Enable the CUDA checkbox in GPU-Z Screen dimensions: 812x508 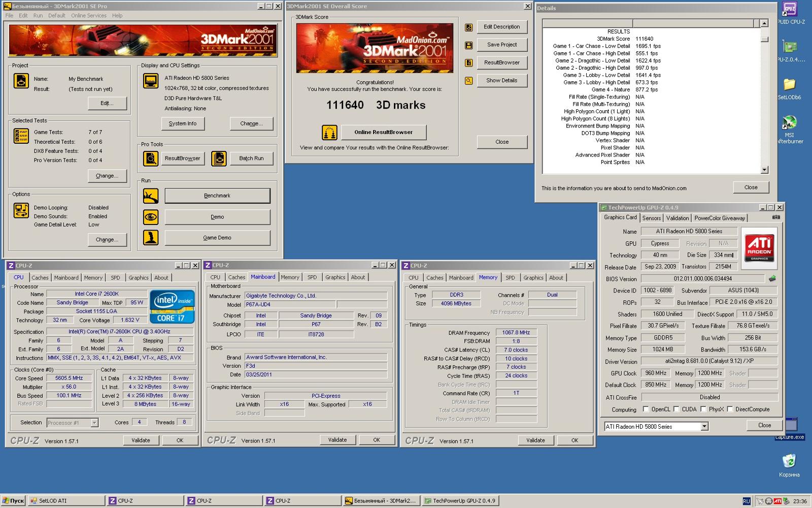point(676,409)
